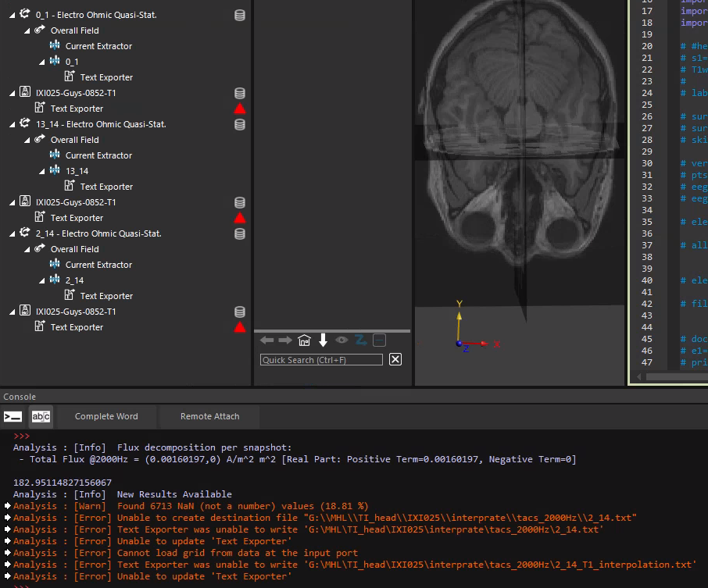Click the home icon in the navigation bar
Image resolution: width=708 pixels, height=588 pixels.
304,340
